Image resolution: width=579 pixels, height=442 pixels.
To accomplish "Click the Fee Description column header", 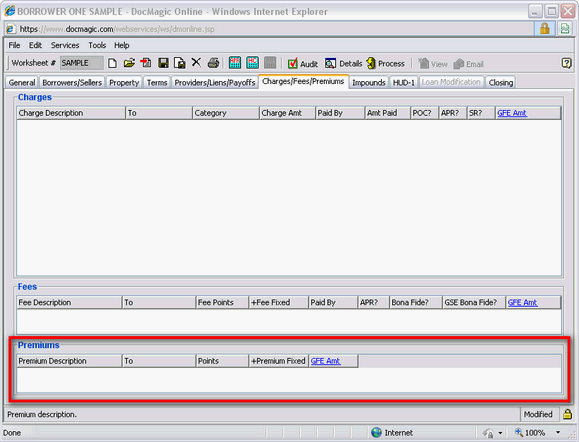I will click(69, 302).
